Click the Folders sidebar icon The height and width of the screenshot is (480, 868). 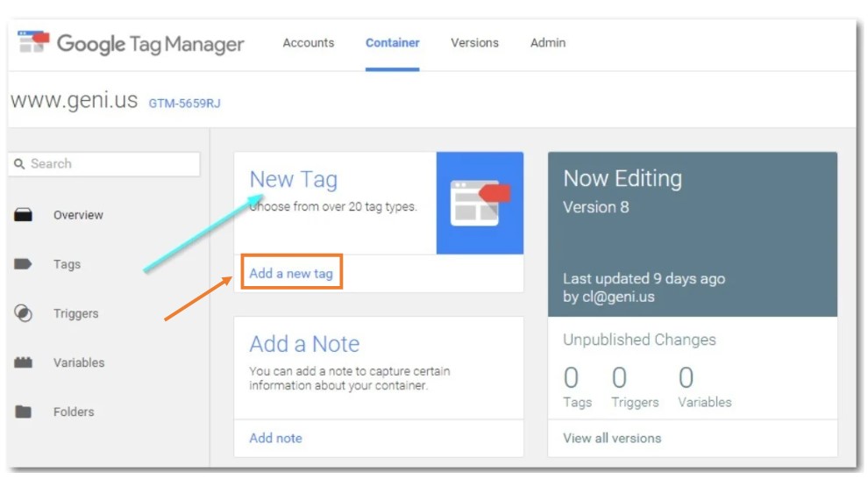[x=23, y=412]
